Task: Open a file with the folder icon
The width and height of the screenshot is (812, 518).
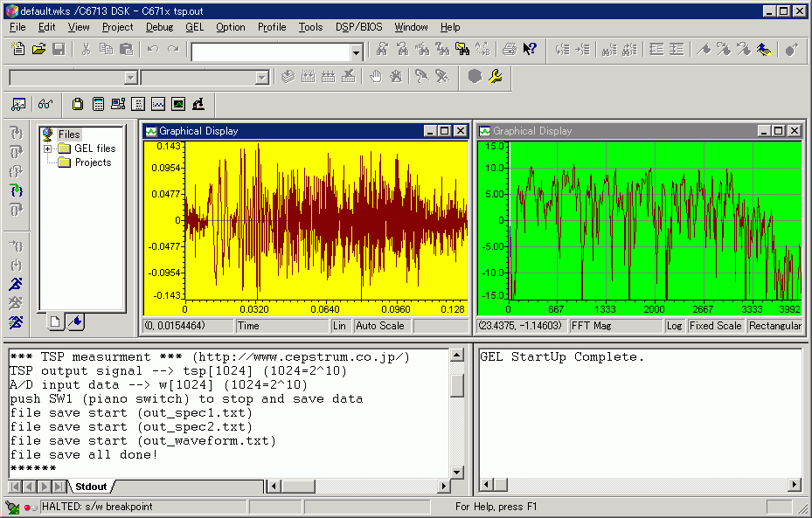Action: point(38,49)
